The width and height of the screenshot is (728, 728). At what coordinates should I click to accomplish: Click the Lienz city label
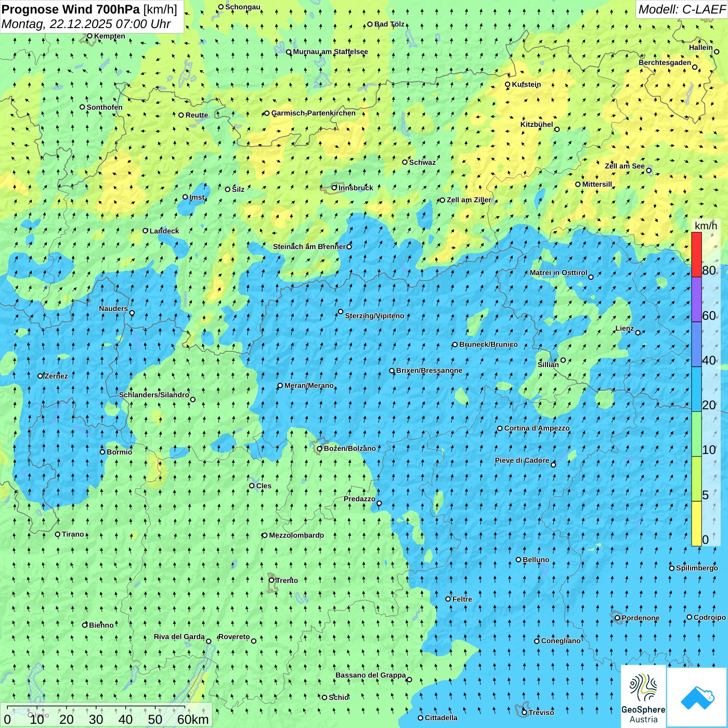625,328
